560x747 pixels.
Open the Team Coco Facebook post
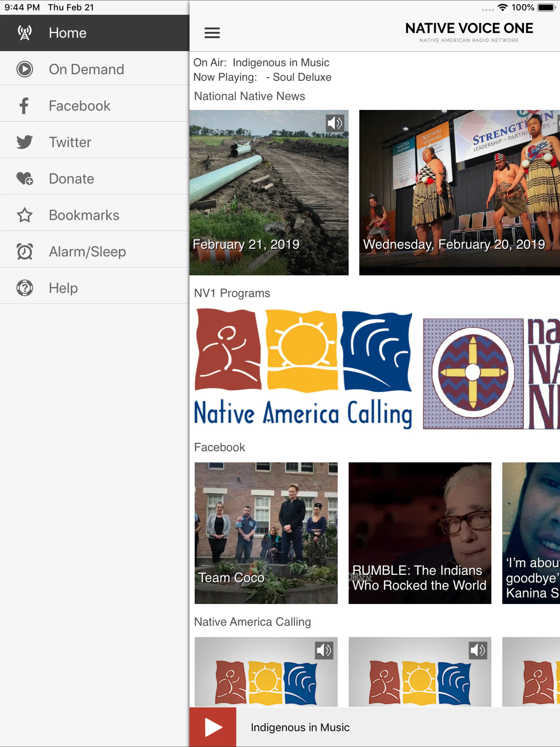[266, 533]
